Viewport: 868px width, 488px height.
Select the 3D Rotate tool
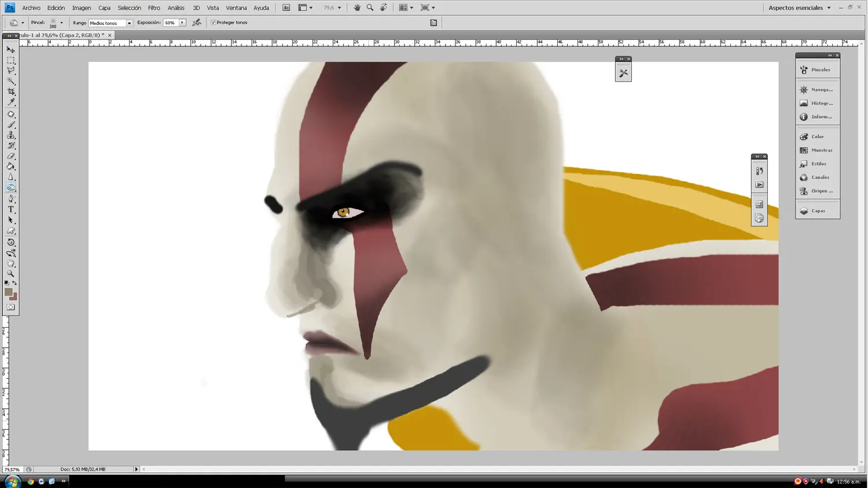click(10, 243)
